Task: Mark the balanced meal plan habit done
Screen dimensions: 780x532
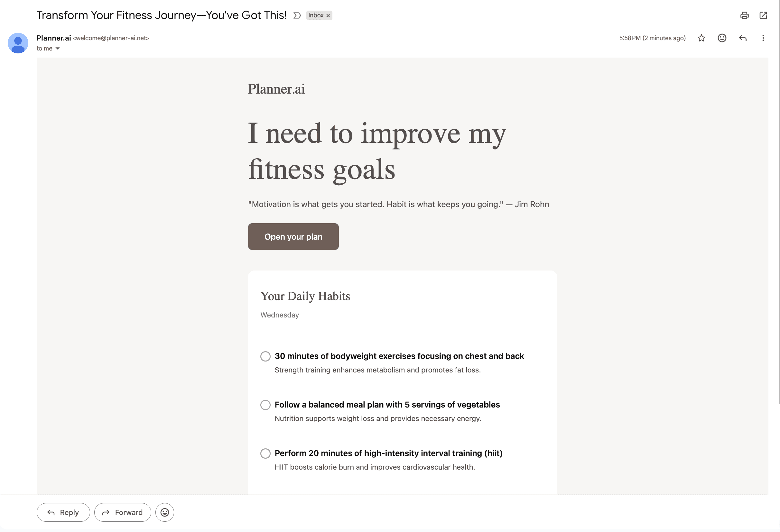Action: [x=265, y=405]
